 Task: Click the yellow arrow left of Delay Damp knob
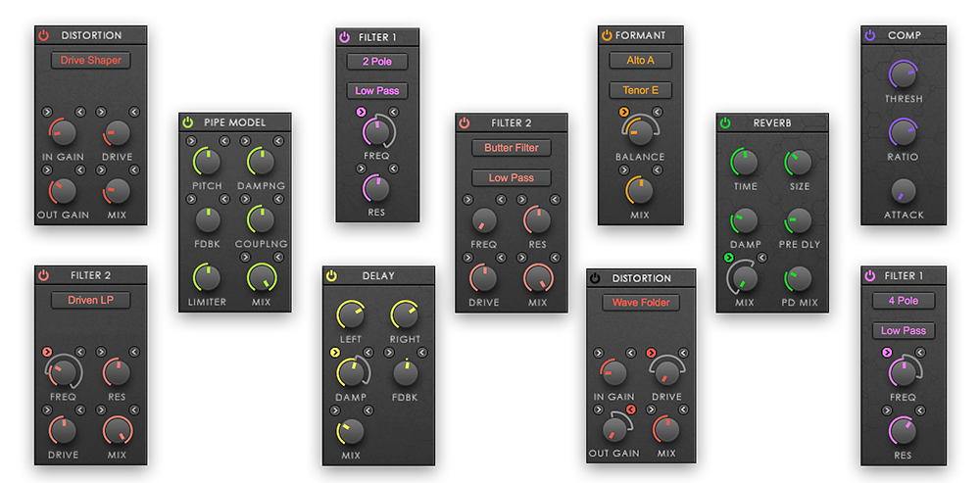point(335,353)
